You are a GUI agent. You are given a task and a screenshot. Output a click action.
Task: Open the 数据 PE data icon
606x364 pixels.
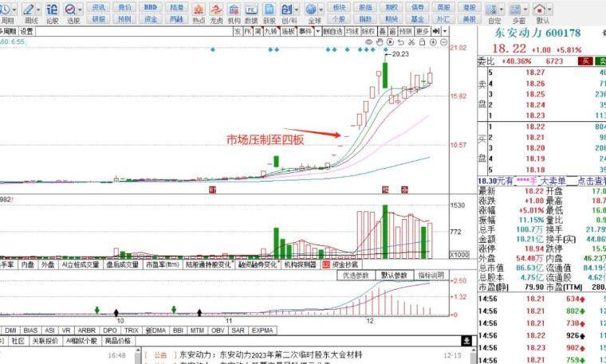coord(251,10)
